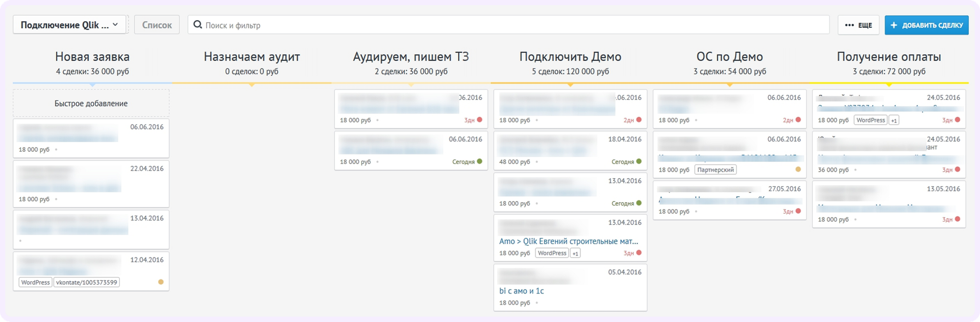Viewport: 980px width, 322px height.
Task: Open deal Amo > Qlik Евгений строительные мат...
Action: 568,241
